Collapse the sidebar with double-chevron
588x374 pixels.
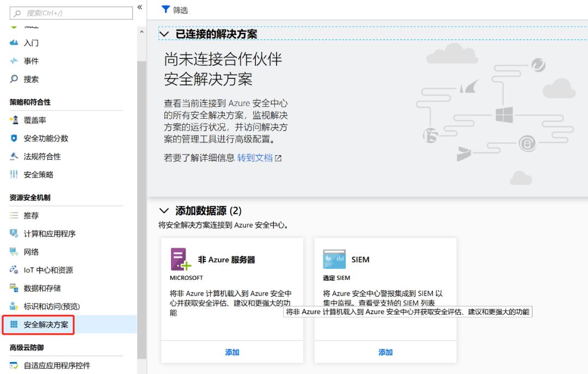(x=140, y=7)
